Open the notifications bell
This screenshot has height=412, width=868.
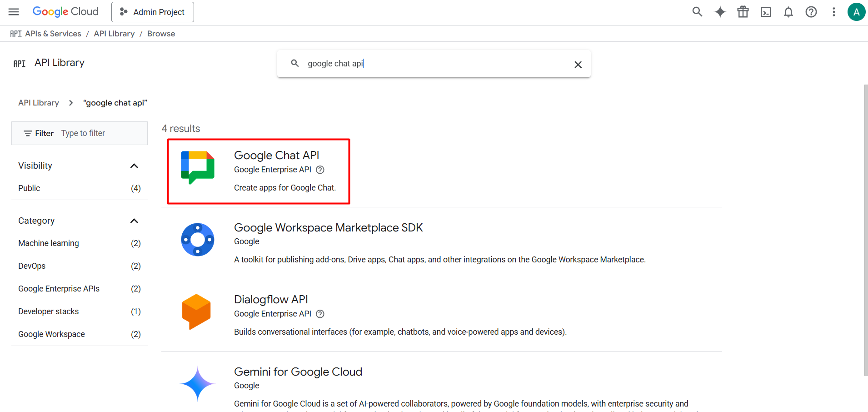click(x=788, y=12)
